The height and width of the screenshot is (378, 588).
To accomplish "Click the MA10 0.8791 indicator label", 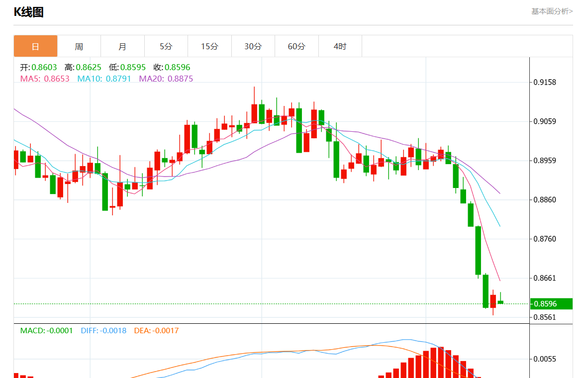I will (104, 79).
